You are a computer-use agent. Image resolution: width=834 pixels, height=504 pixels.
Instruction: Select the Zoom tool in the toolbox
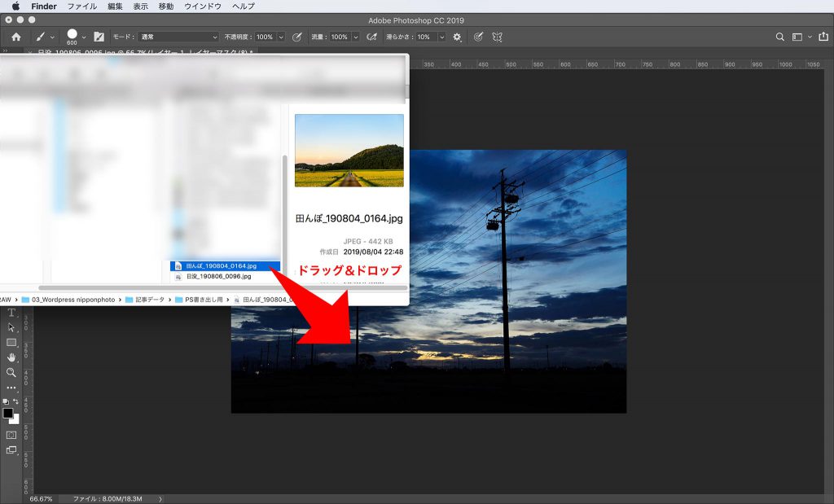point(11,372)
